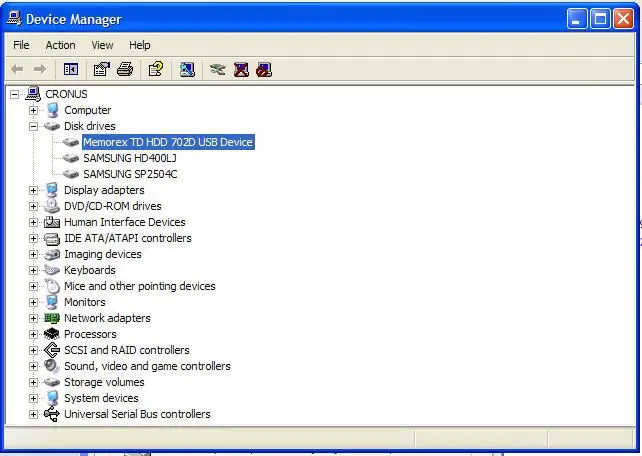Click the Sound, video and game controllers icon
Viewport: 642px width, 456px height.
52,366
